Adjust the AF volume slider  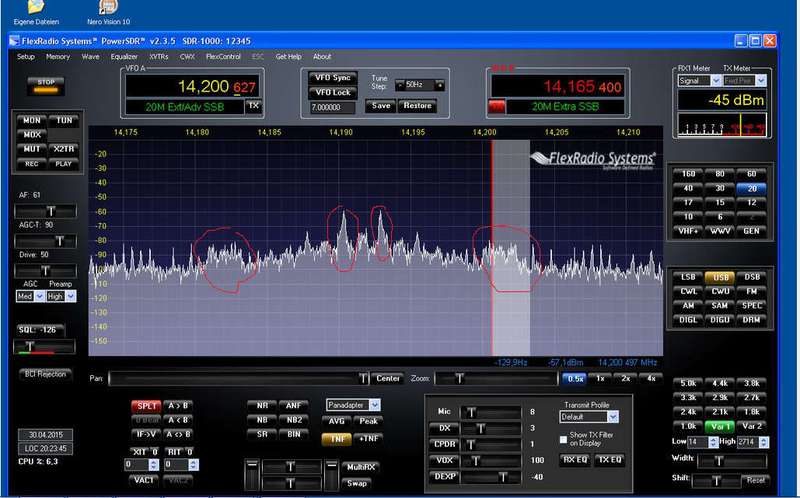(45, 211)
